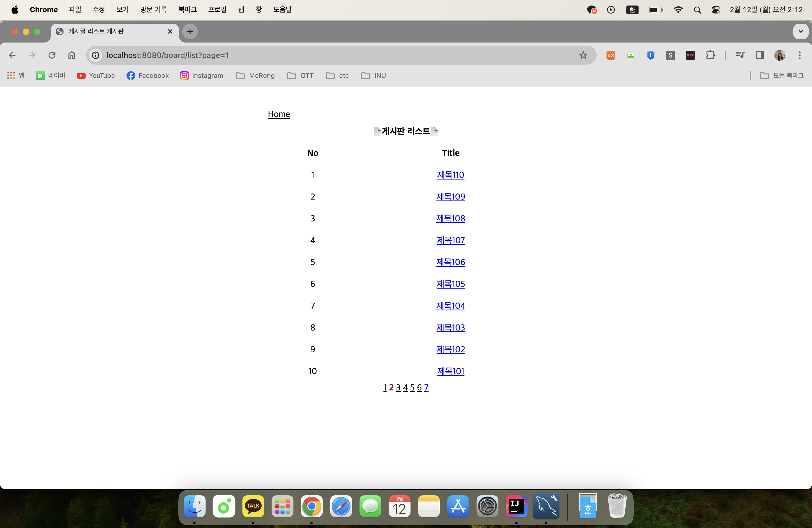This screenshot has width=812, height=528.
Task: Expand the tab search dropdown chevron
Action: point(800,32)
